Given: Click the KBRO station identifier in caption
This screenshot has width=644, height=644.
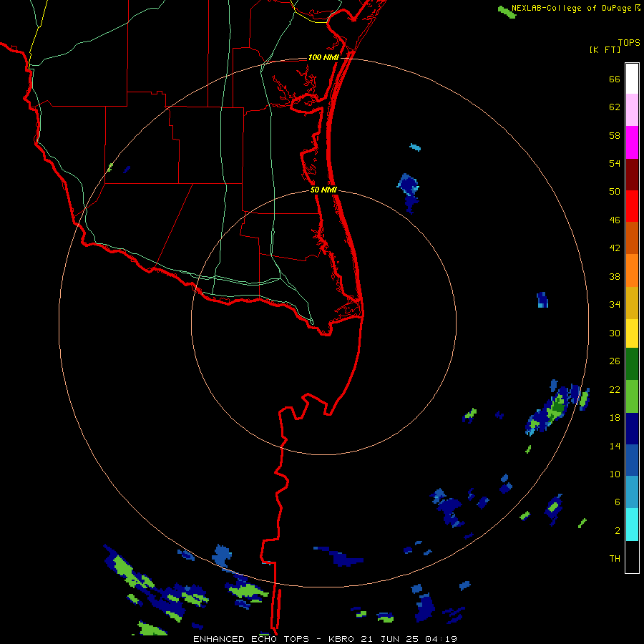Looking at the screenshot, I should 343,639.
